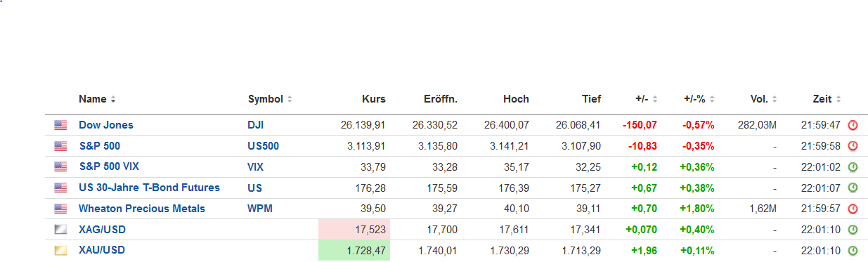This screenshot has height=262, width=868.
Task: Click the red clock icon for Wheaton Precious Metals
Action: [853, 209]
